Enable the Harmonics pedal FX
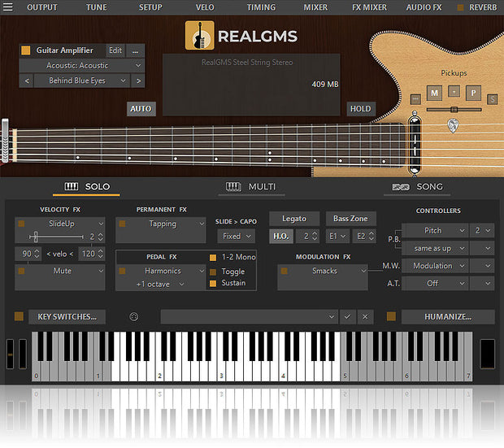 [123, 271]
